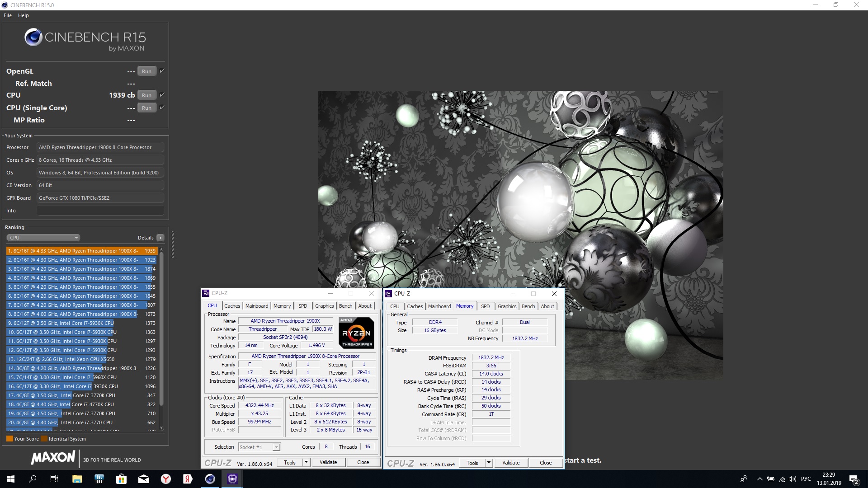Open Microsoft Store from taskbar
Image resolution: width=868 pixels, height=488 pixels.
point(121,479)
